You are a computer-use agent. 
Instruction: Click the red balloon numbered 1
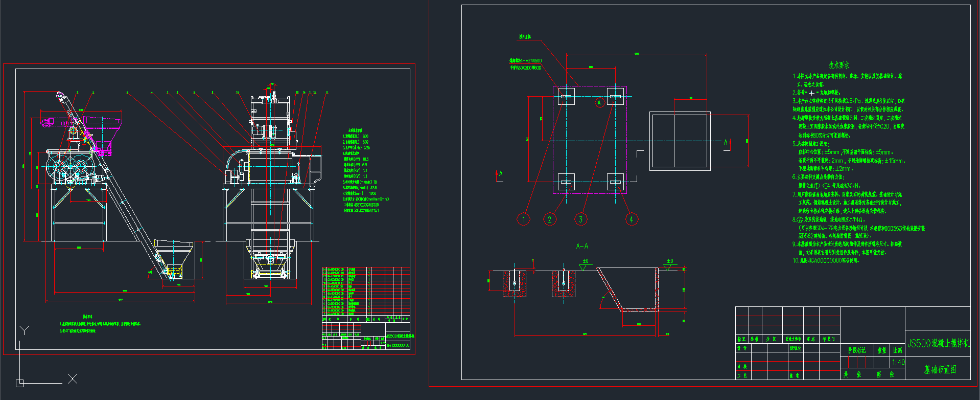pyautogui.click(x=523, y=219)
